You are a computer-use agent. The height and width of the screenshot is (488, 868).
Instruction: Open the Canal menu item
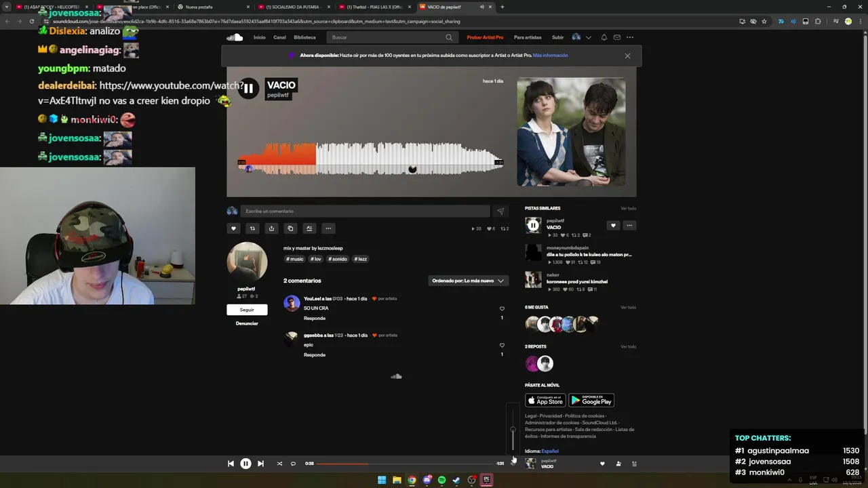pyautogui.click(x=279, y=37)
